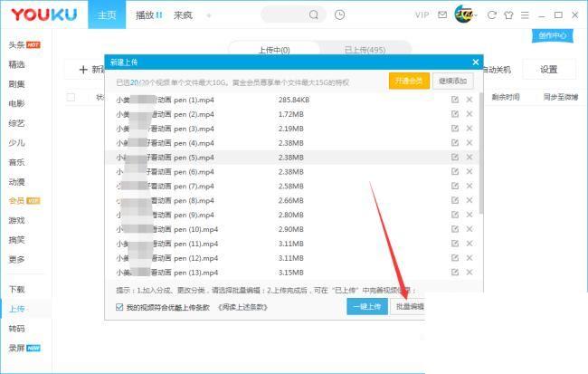Open the messages envelope icon
The width and height of the screenshot is (588, 374).
pyautogui.click(x=441, y=15)
